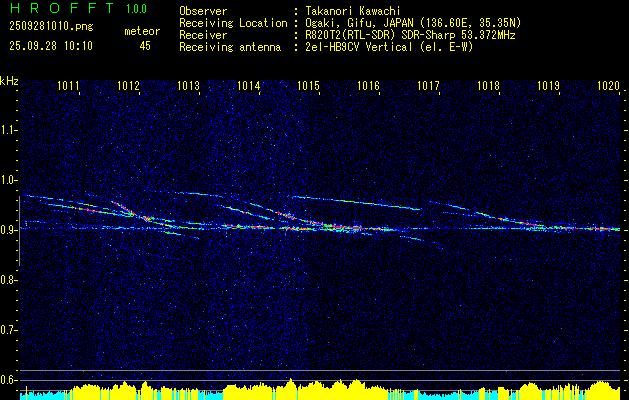The image size is (629, 400).
Task: Click time marker 1019
Action: 548,85
